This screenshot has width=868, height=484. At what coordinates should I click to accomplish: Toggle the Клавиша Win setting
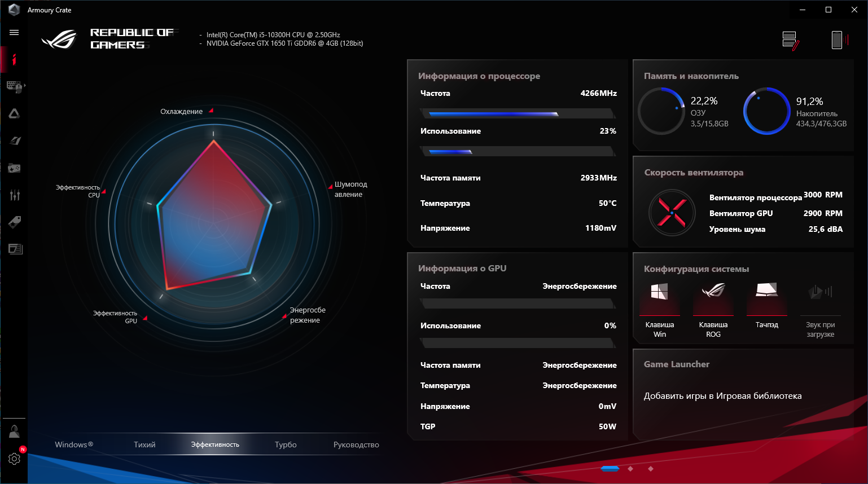(x=660, y=310)
